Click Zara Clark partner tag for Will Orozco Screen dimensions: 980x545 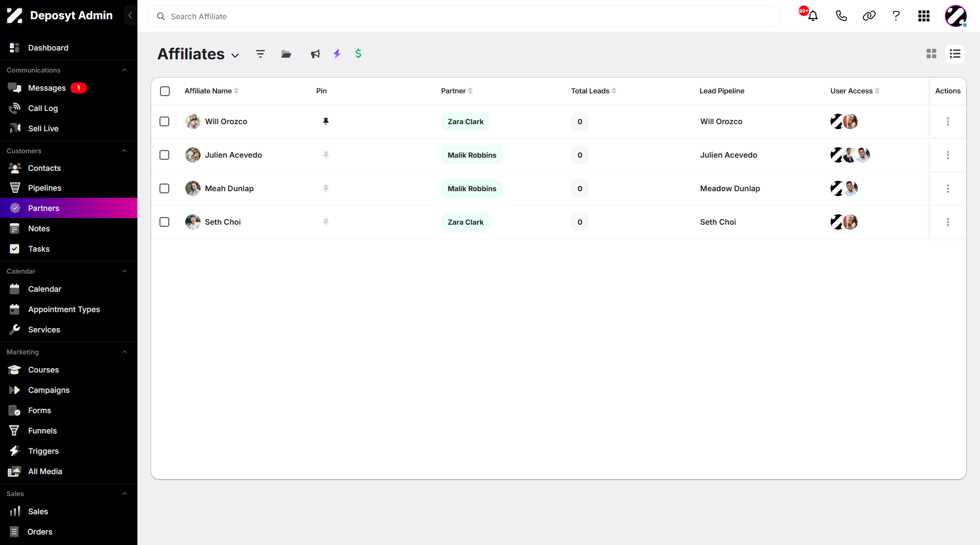click(x=466, y=121)
